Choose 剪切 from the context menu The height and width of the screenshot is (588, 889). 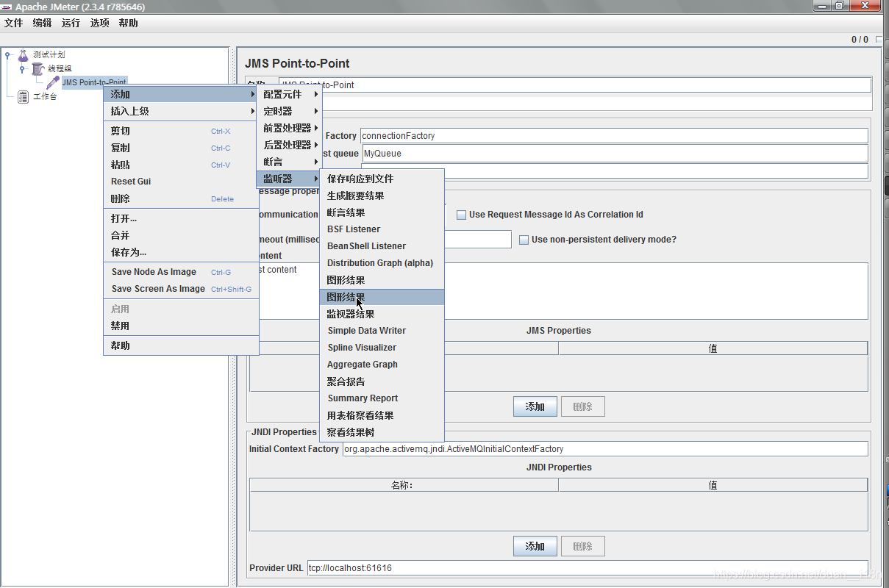coord(181,131)
